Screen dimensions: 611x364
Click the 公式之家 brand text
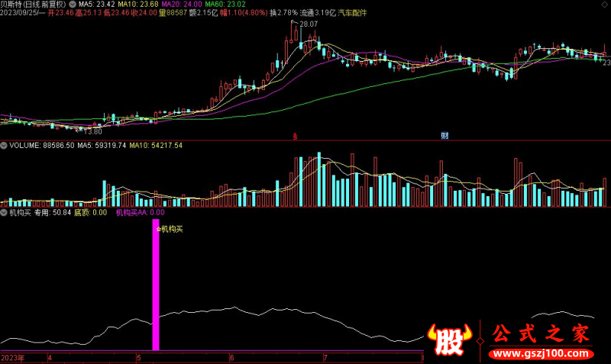(538, 334)
